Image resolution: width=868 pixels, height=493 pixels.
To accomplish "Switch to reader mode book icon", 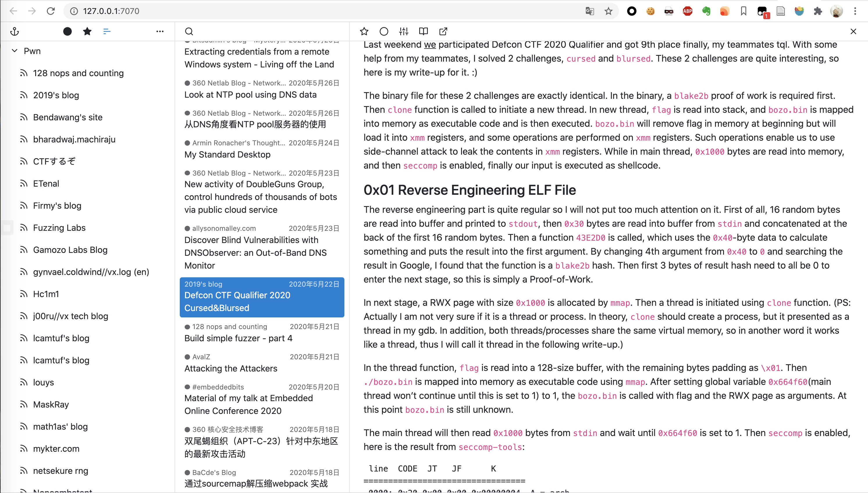I will (424, 31).
